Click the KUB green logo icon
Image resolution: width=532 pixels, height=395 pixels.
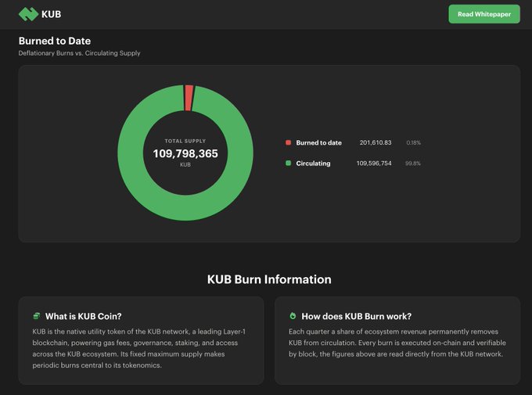28,14
